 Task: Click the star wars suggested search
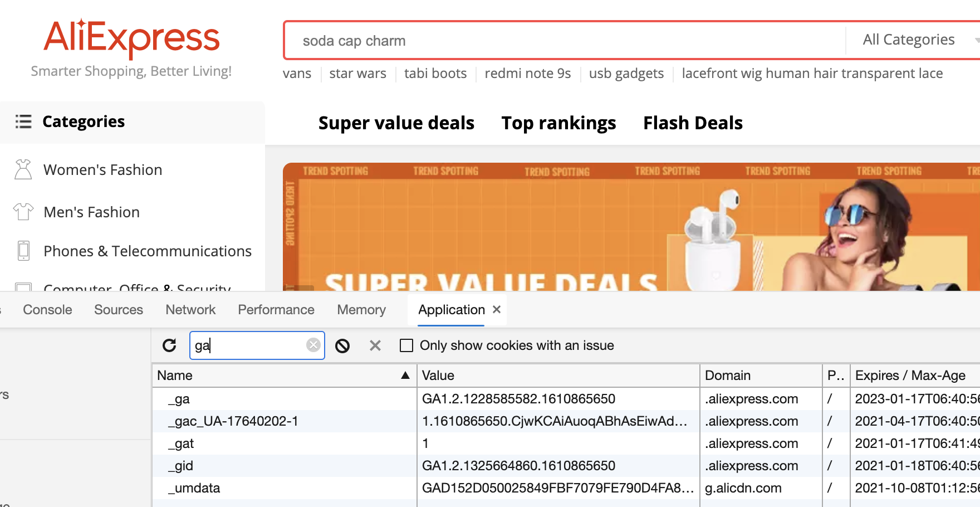point(357,74)
